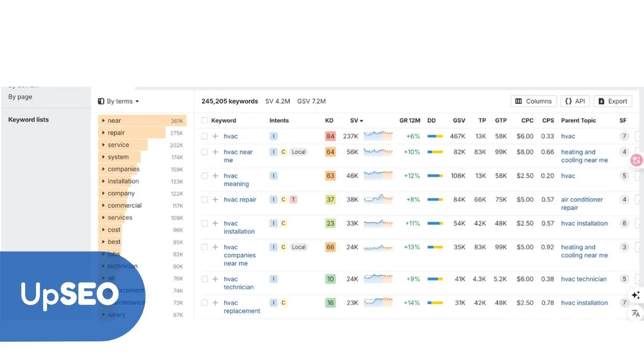Select all keywords using header checkbox
Image resolution: width=644 pixels, height=363 pixels.
tap(204, 120)
